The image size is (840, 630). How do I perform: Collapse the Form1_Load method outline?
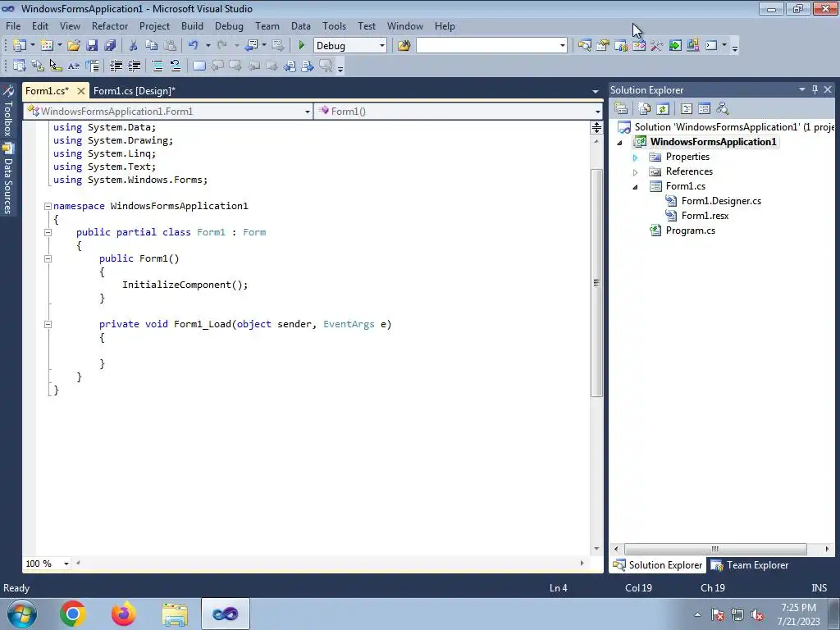(48, 324)
